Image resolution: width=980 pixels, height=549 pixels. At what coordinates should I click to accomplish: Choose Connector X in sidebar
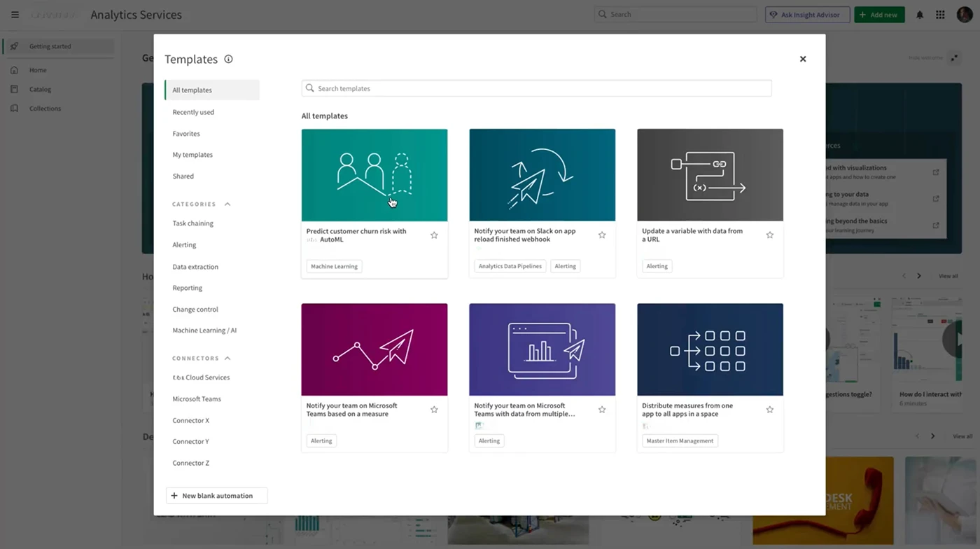(191, 421)
